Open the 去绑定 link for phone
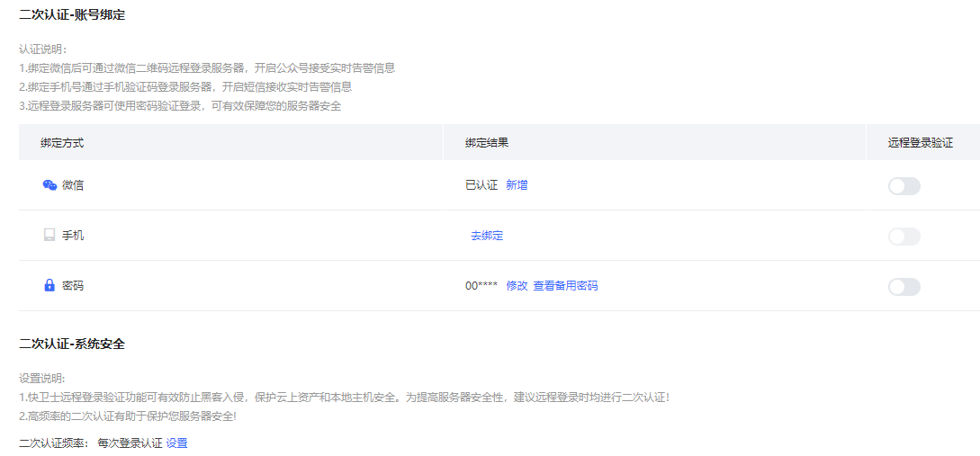The image size is (980, 456). [487, 236]
